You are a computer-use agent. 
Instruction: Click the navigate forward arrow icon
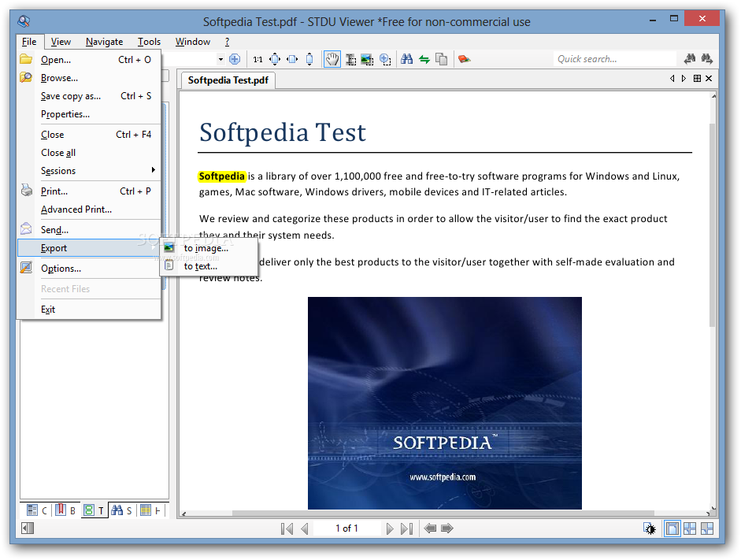447,528
